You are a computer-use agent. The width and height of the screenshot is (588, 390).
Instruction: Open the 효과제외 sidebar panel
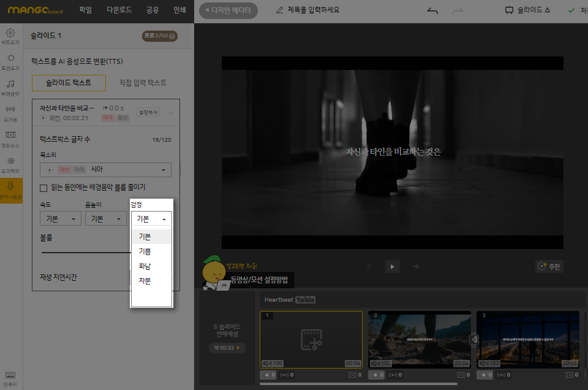[x=10, y=164]
